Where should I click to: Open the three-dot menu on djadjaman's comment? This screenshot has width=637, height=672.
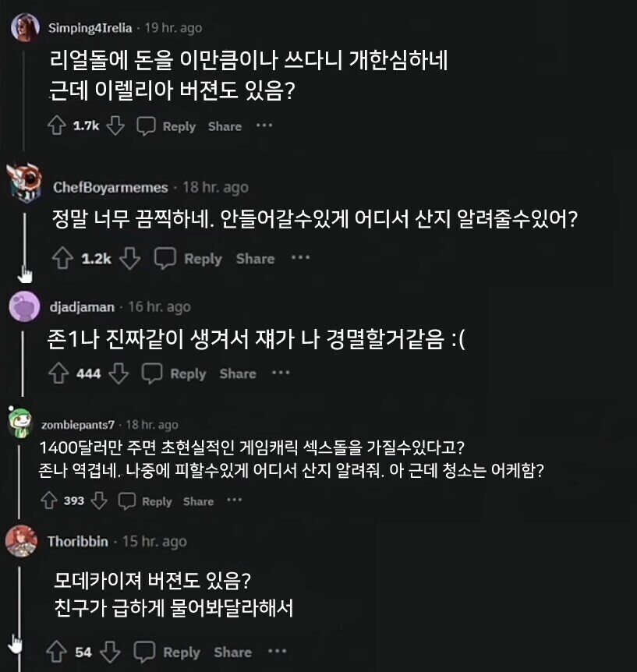(278, 373)
